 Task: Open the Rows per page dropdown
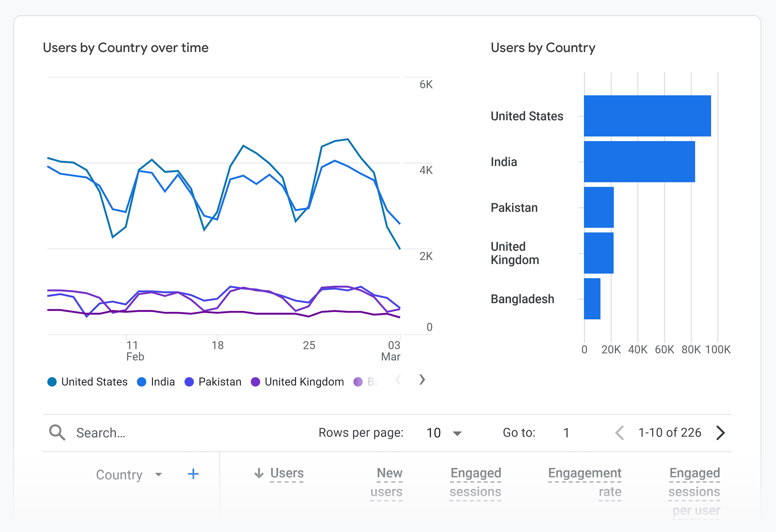click(x=444, y=433)
